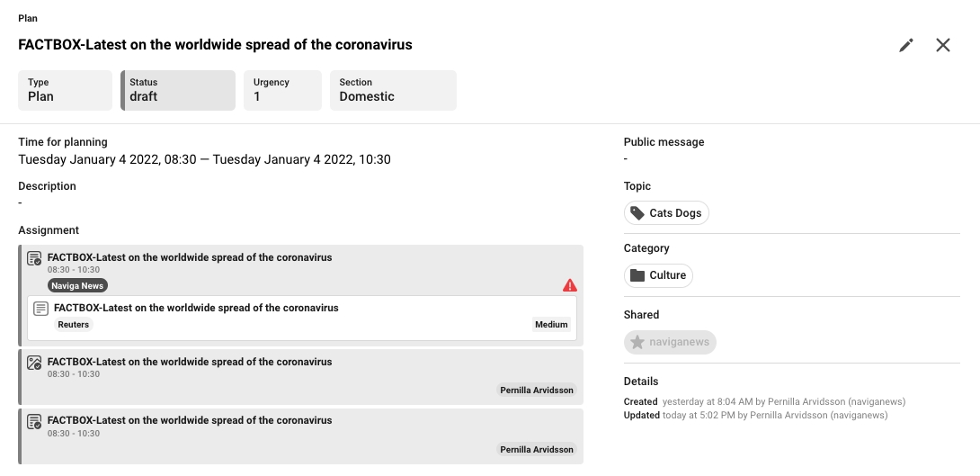
Task: Click the text assignment icon in first assignment
Action: [34, 258]
